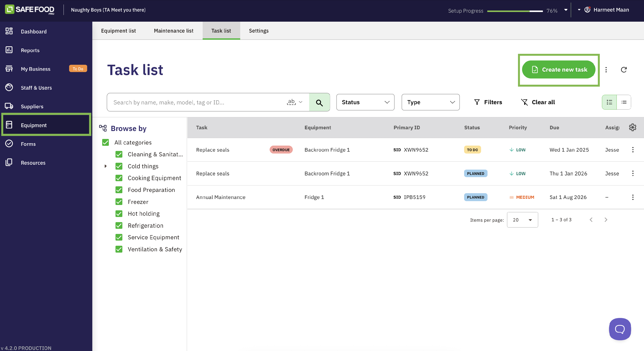This screenshot has width=644, height=351.
Task: Open Suppliers truck icon
Action: point(9,106)
